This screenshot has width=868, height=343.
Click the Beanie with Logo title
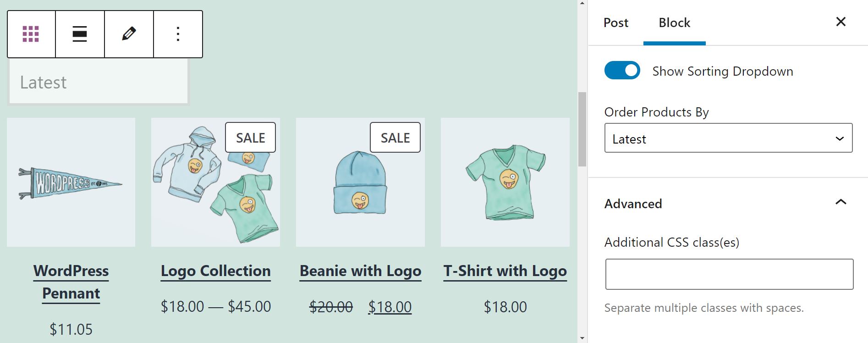(360, 271)
